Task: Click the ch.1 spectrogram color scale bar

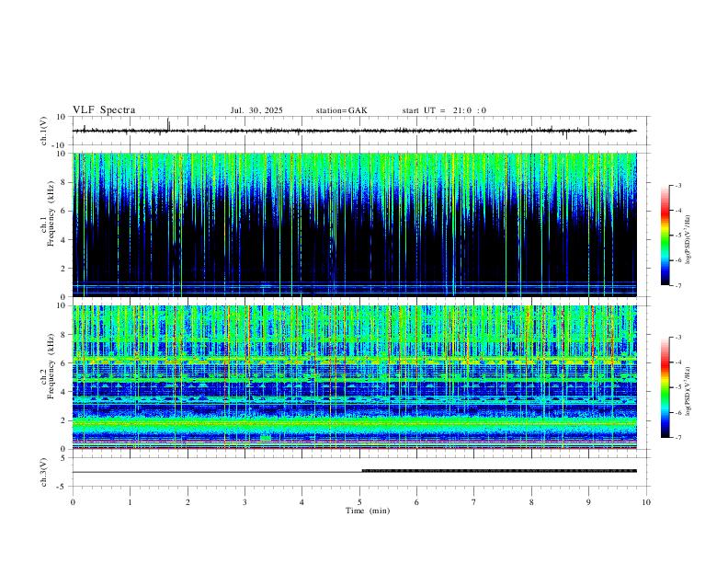Action: coord(665,236)
